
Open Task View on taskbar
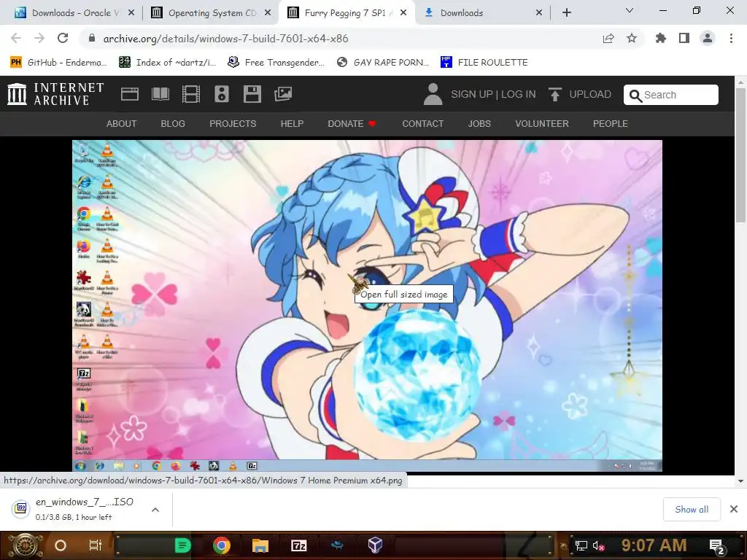pos(96,545)
